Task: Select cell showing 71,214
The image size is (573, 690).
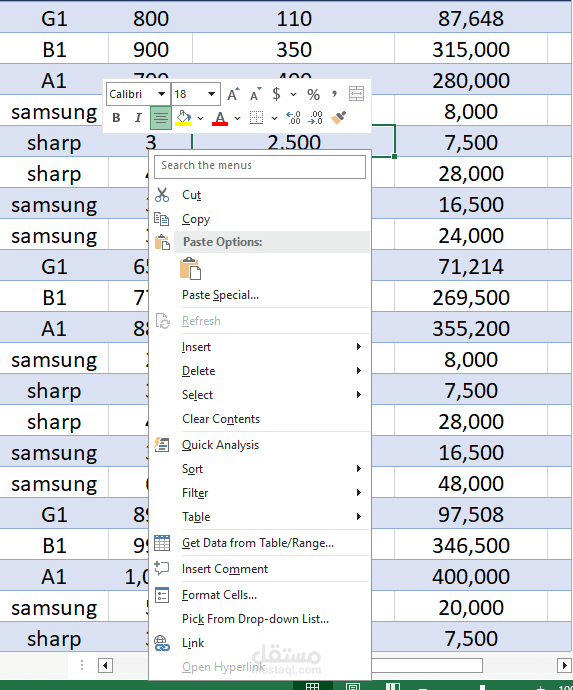Action: (x=471, y=266)
